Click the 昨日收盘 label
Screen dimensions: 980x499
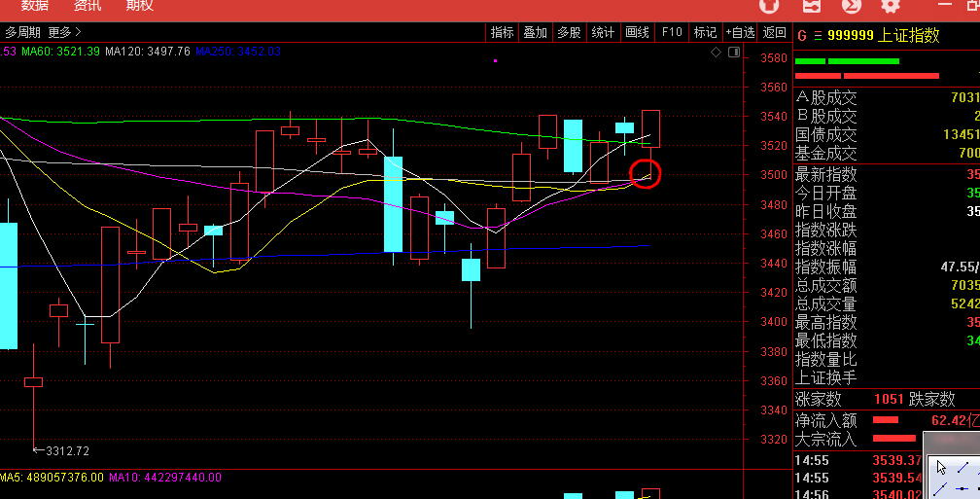pyautogui.click(x=825, y=211)
